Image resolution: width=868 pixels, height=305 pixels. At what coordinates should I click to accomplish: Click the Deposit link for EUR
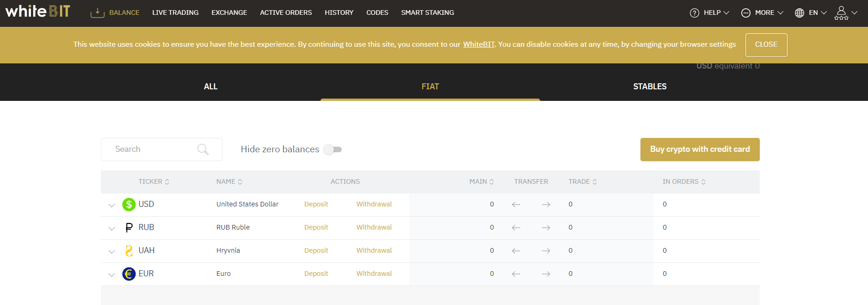pos(316,274)
